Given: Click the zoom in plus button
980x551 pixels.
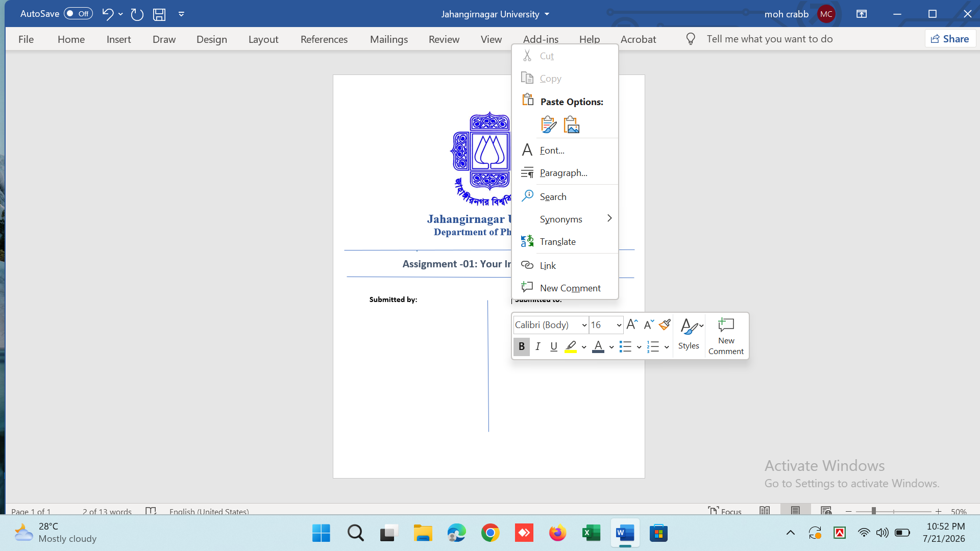Looking at the screenshot, I should [x=938, y=511].
